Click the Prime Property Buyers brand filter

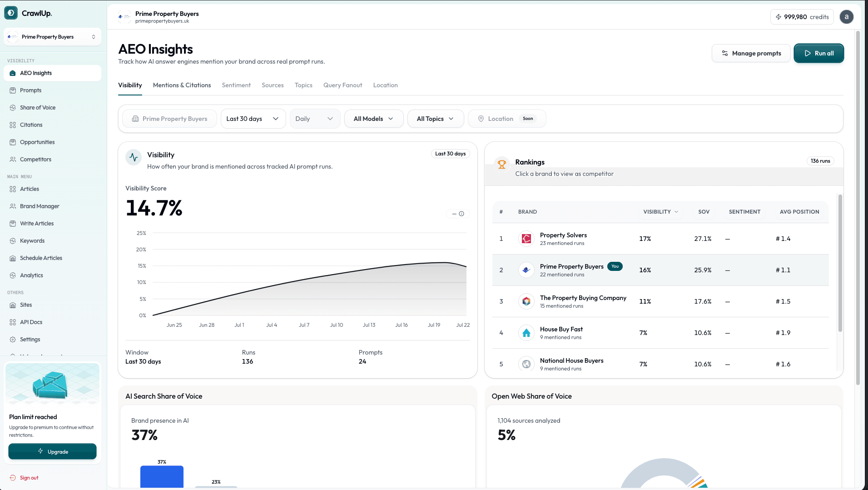(169, 119)
